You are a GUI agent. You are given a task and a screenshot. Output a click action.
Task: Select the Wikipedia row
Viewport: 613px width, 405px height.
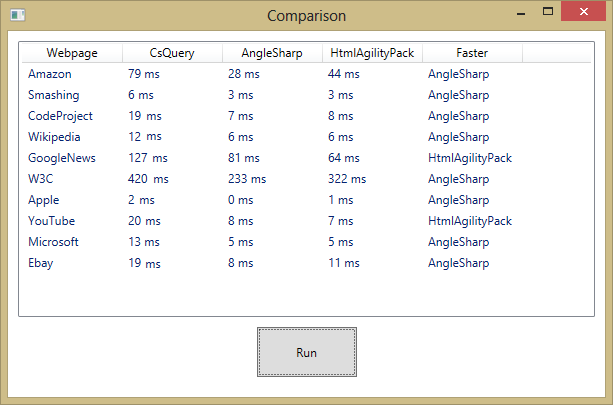point(306,137)
